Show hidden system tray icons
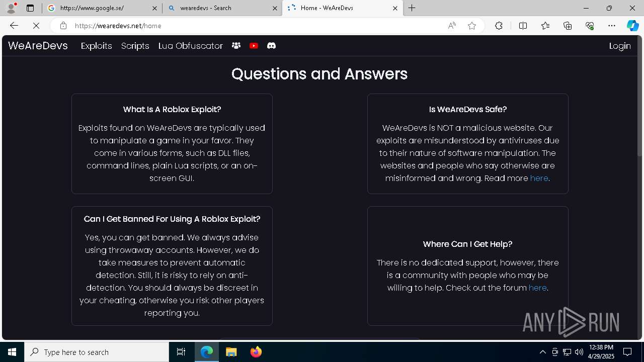Viewport: 644px width, 362px height. [x=542, y=352]
